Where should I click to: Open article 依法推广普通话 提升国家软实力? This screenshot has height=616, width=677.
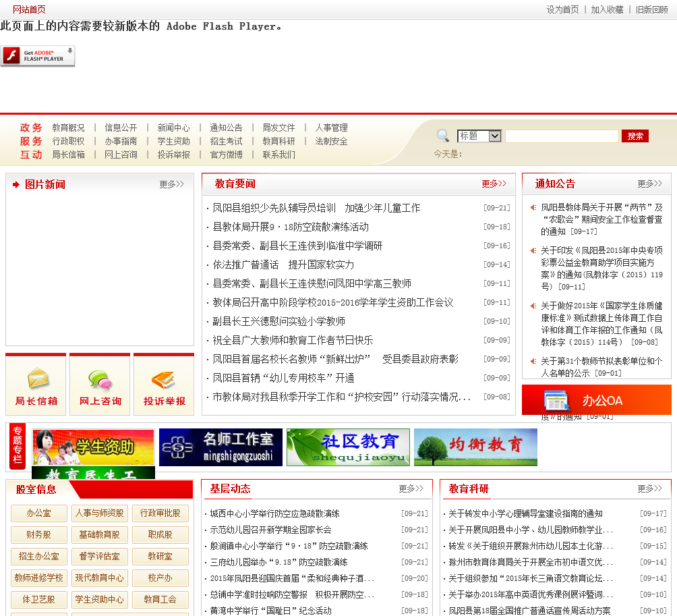(x=283, y=264)
